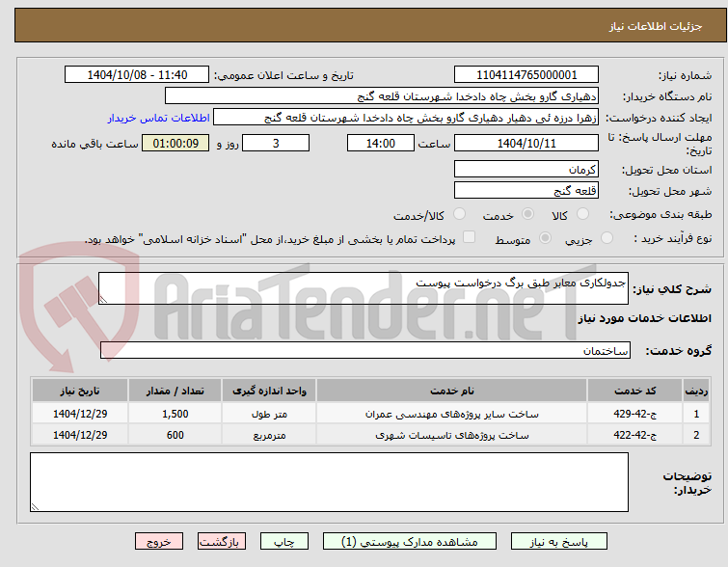Click the پاسخ به نیاز button
Screen dimensions: 728x567
559,542
